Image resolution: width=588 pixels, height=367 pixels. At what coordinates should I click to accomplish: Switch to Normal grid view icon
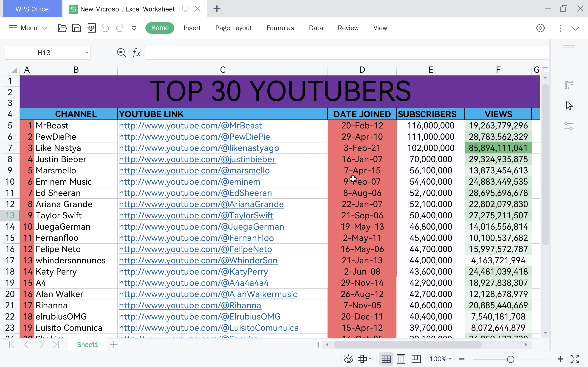[386, 359]
